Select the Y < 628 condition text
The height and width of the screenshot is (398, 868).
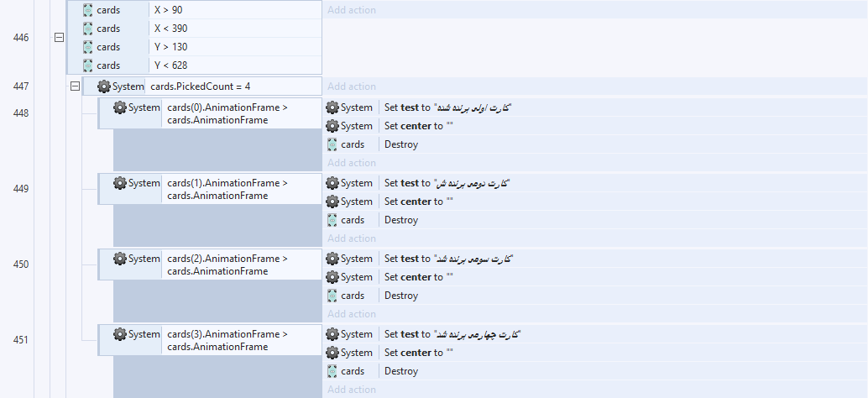coord(170,65)
